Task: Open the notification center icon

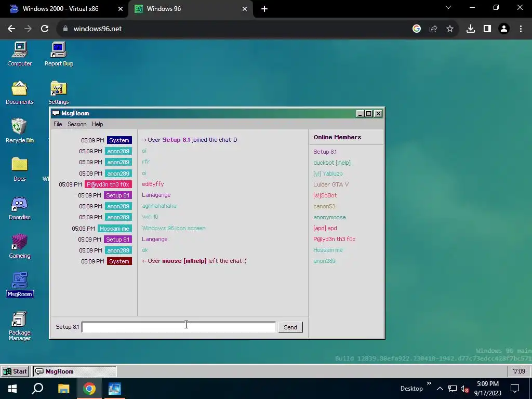Action: pos(515,389)
